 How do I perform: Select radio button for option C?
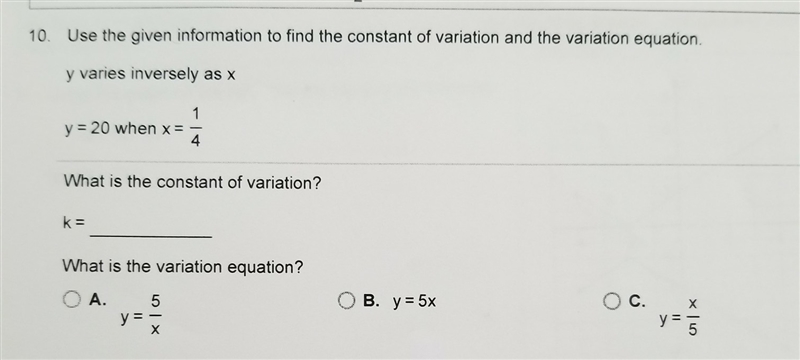tap(612, 301)
